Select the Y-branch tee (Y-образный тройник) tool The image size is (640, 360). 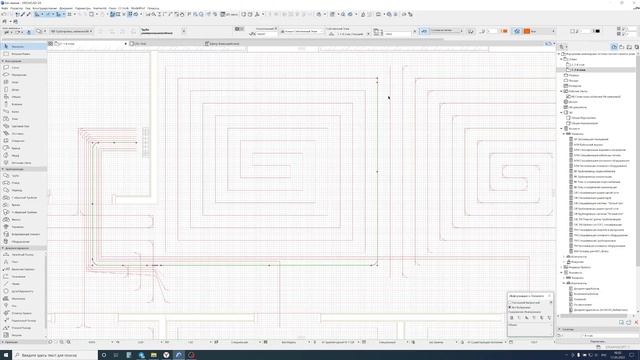23,213
